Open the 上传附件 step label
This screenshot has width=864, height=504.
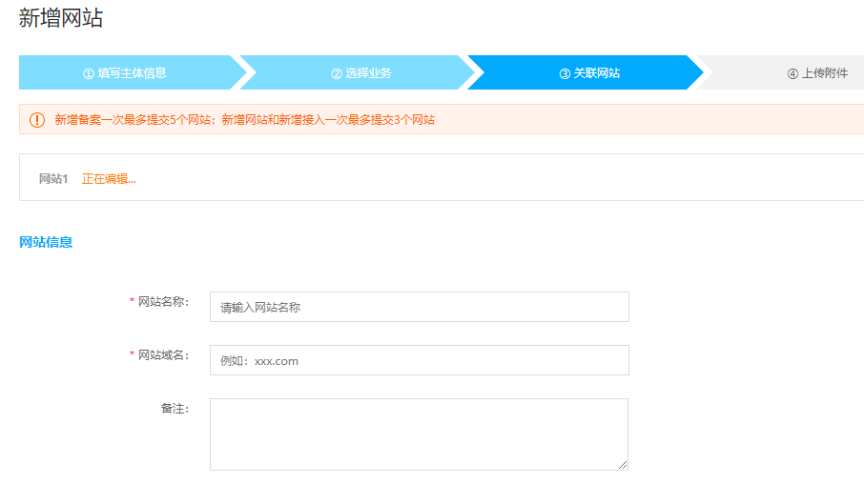click(x=824, y=73)
